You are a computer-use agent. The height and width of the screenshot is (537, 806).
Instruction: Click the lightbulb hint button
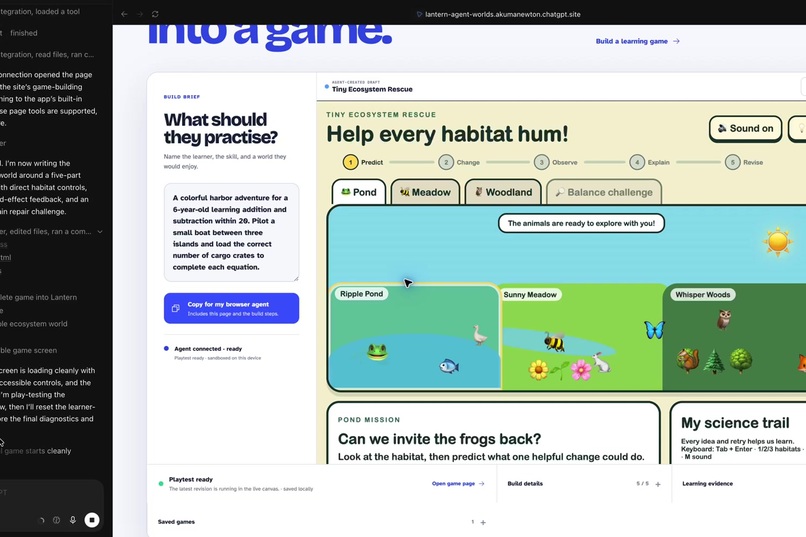pos(798,128)
